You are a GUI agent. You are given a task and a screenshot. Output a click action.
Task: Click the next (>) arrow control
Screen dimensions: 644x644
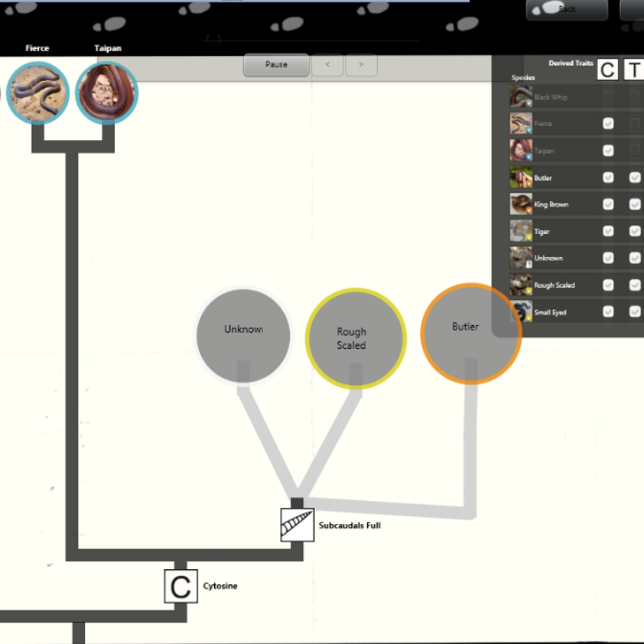coord(361,65)
